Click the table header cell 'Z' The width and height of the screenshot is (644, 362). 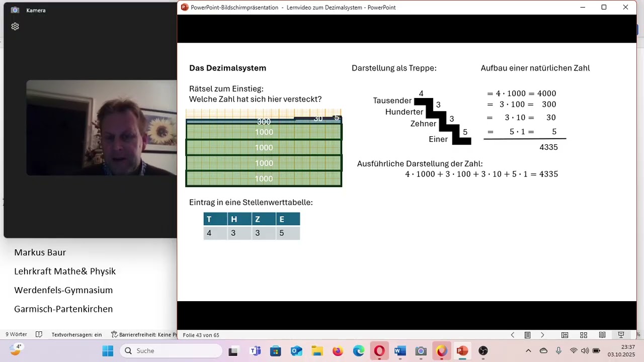click(264, 219)
